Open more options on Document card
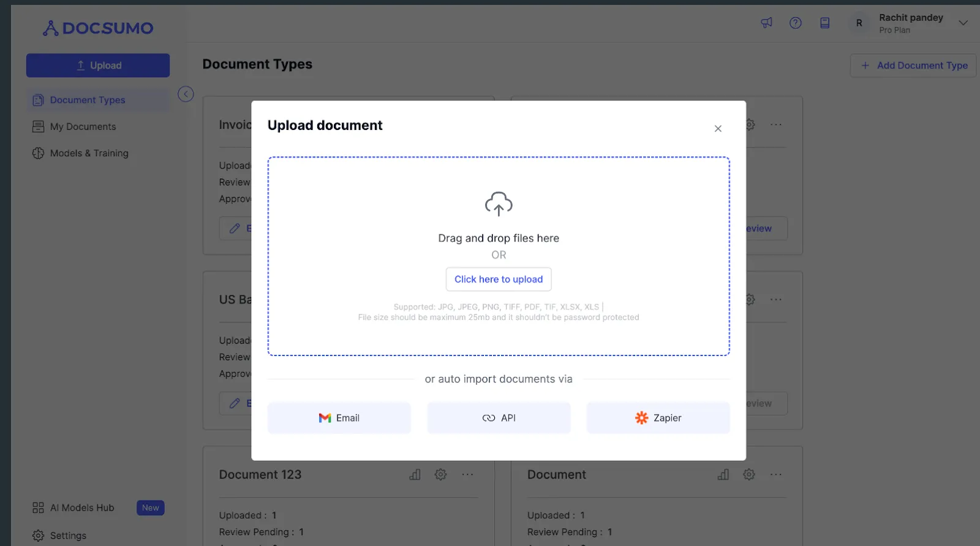Image resolution: width=980 pixels, height=546 pixels. pyautogui.click(x=776, y=474)
